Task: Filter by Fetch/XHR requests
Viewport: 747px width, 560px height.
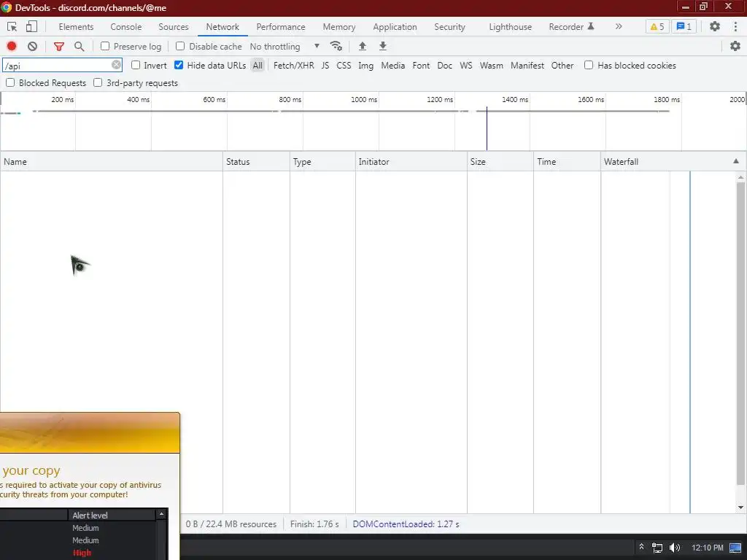Action: click(293, 66)
